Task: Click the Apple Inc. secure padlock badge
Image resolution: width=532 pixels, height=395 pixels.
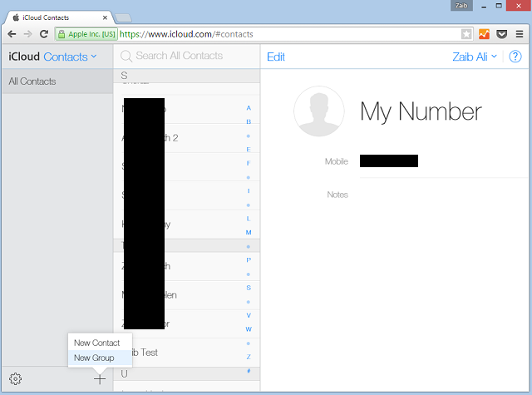Action: [86, 34]
